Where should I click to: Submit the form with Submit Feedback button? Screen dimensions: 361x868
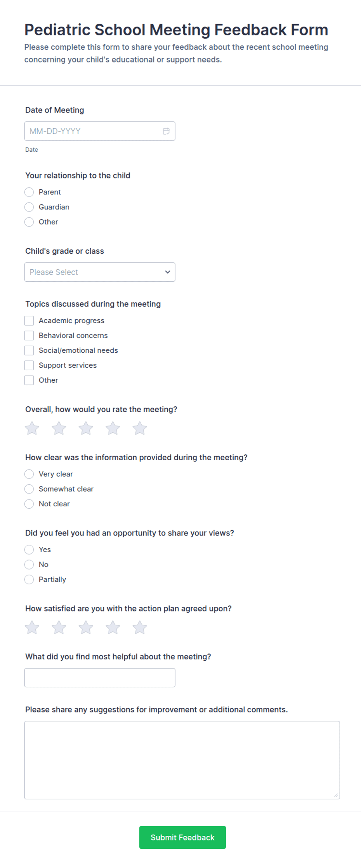click(182, 837)
